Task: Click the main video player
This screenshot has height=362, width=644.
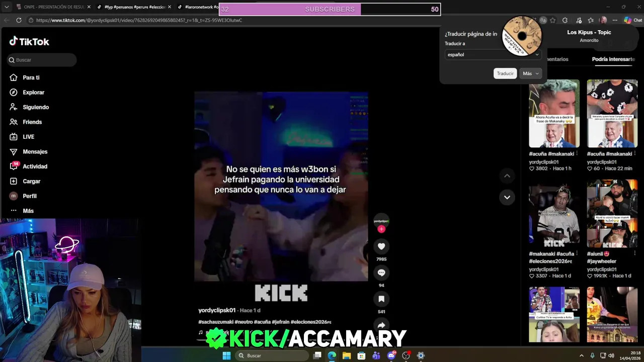Action: pyautogui.click(x=281, y=186)
